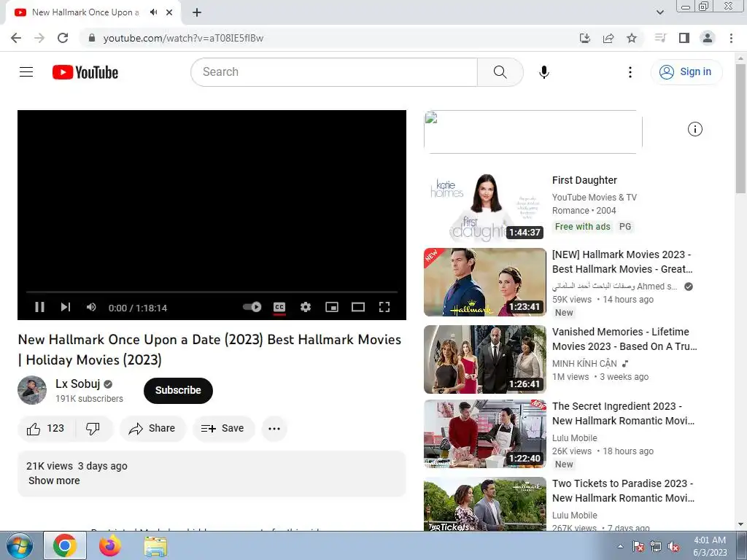Open Lulu Mobile channel under Secret Ingredient
This screenshot has height=560, width=747.
point(575,437)
